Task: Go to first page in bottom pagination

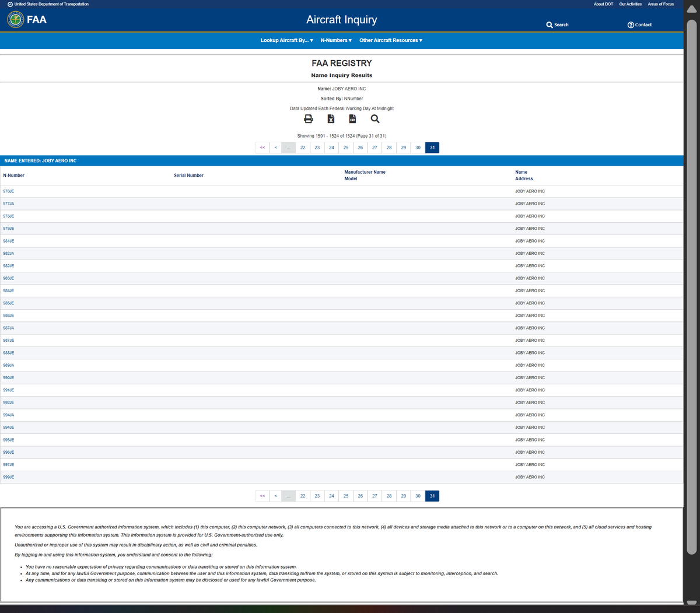Action: pyautogui.click(x=262, y=496)
